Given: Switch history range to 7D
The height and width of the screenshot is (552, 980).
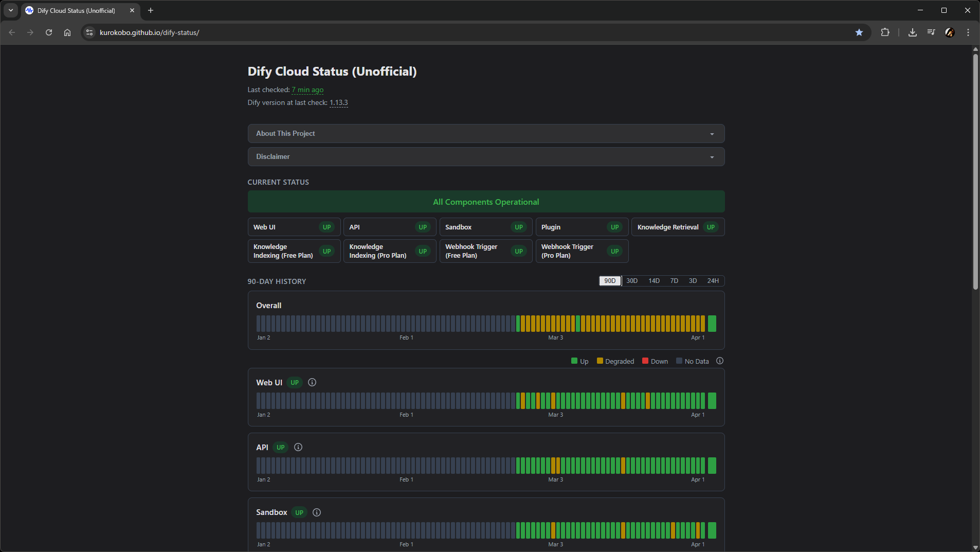Looking at the screenshot, I should (x=674, y=281).
